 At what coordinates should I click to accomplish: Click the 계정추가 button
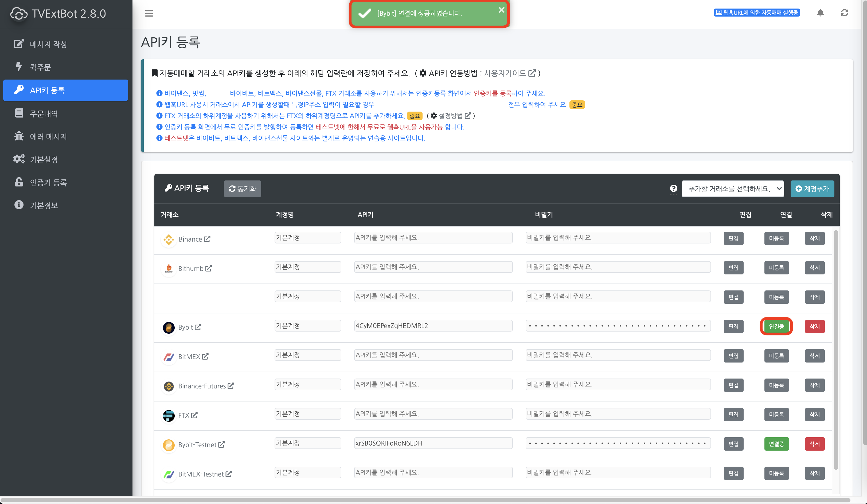coord(812,188)
